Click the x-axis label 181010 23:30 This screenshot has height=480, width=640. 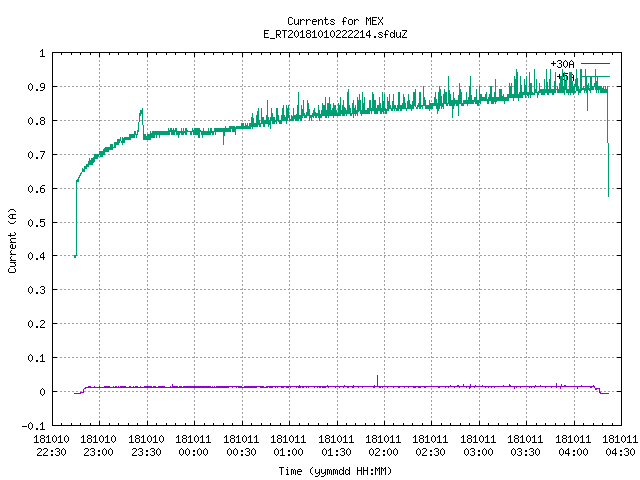146,446
